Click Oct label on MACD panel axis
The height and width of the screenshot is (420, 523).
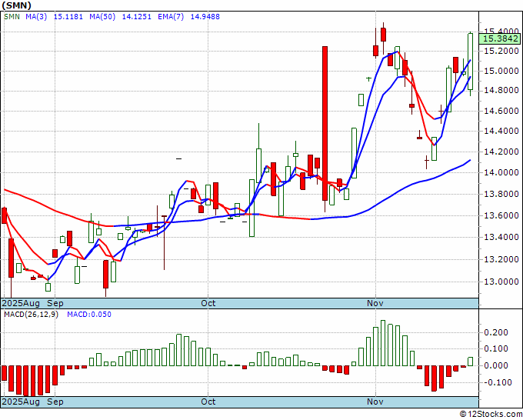click(208, 402)
